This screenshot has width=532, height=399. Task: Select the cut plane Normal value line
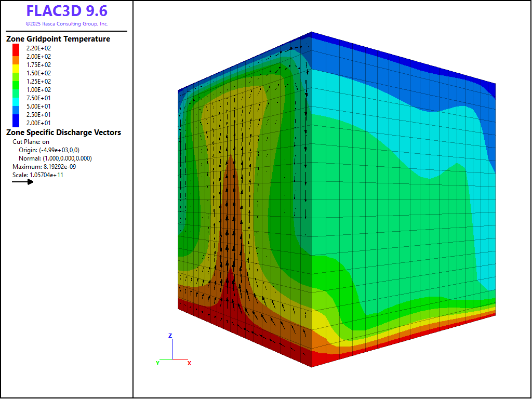(x=55, y=158)
